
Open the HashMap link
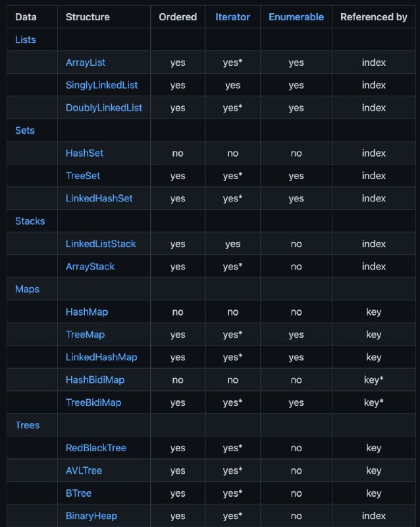[87, 312]
